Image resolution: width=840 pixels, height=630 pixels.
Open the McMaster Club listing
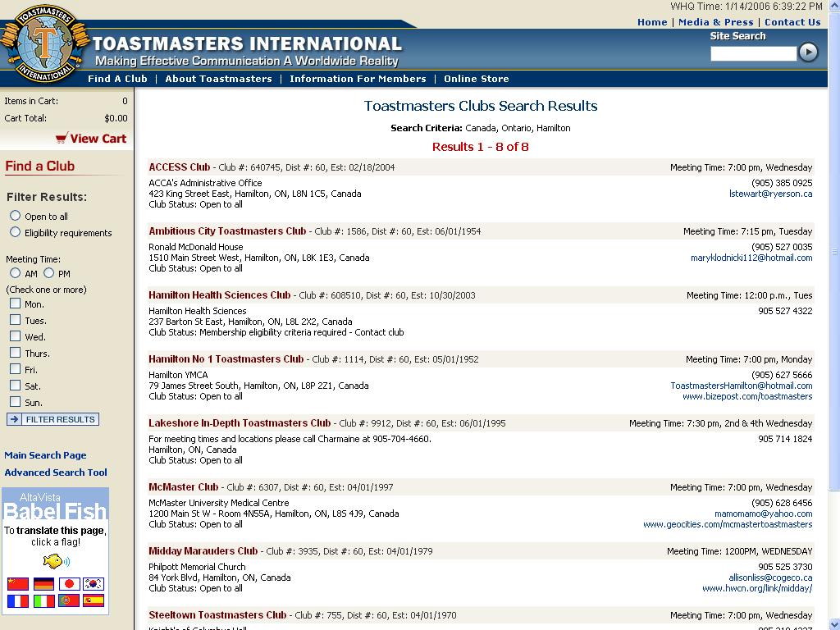(184, 487)
